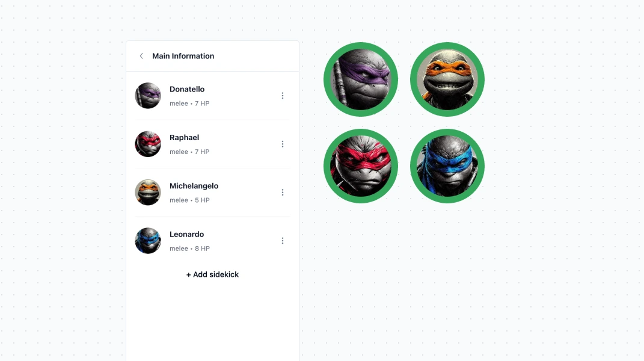This screenshot has width=644, height=361.
Task: Click Michelangelo's small avatar in list
Action: tap(148, 193)
